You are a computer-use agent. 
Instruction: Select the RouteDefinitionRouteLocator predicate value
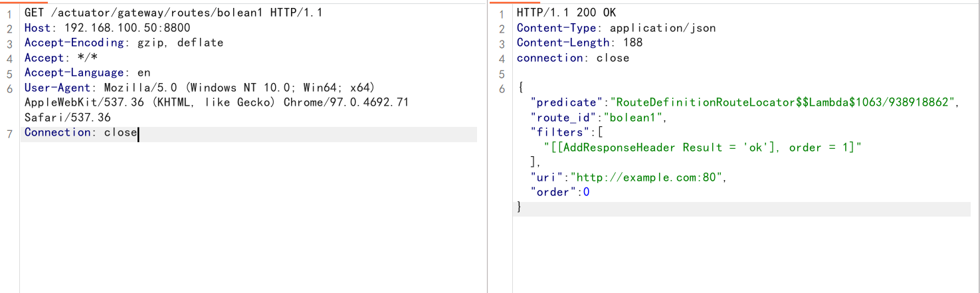(x=785, y=102)
